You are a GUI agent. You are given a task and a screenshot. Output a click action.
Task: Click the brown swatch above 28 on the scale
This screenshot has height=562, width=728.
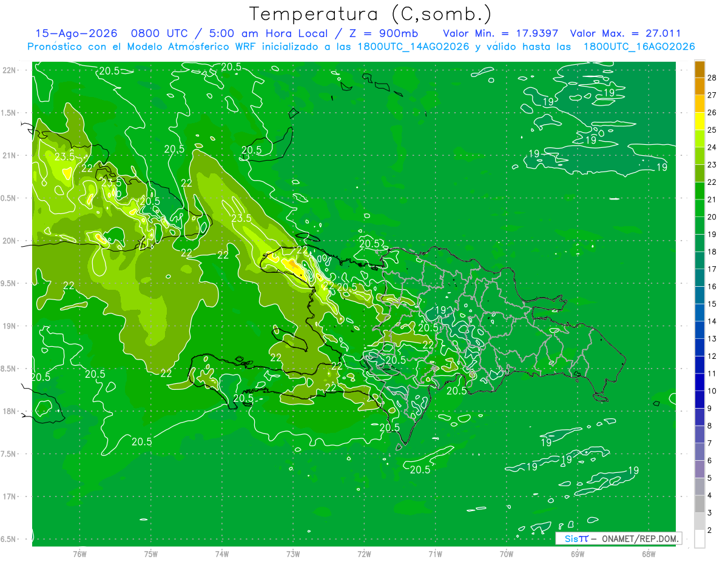pyautogui.click(x=699, y=69)
